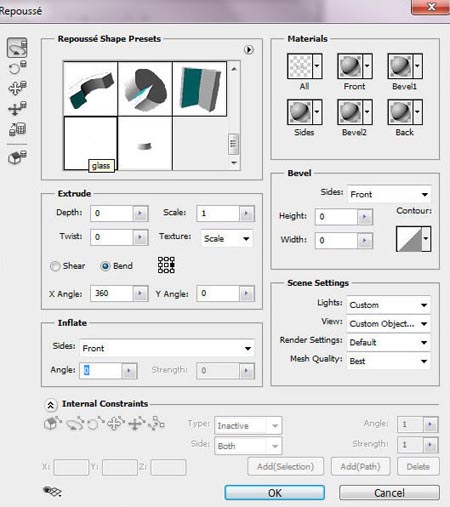Click the Inflate Angle input field
Screen dimensions: 450x507
(101, 371)
